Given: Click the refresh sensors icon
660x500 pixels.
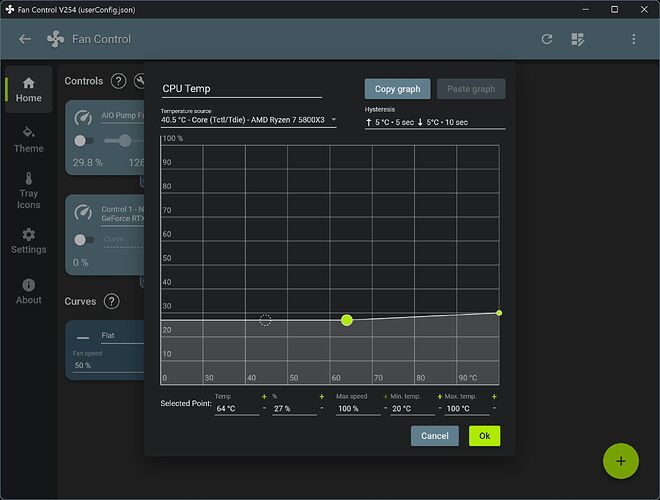Looking at the screenshot, I should click(x=547, y=39).
